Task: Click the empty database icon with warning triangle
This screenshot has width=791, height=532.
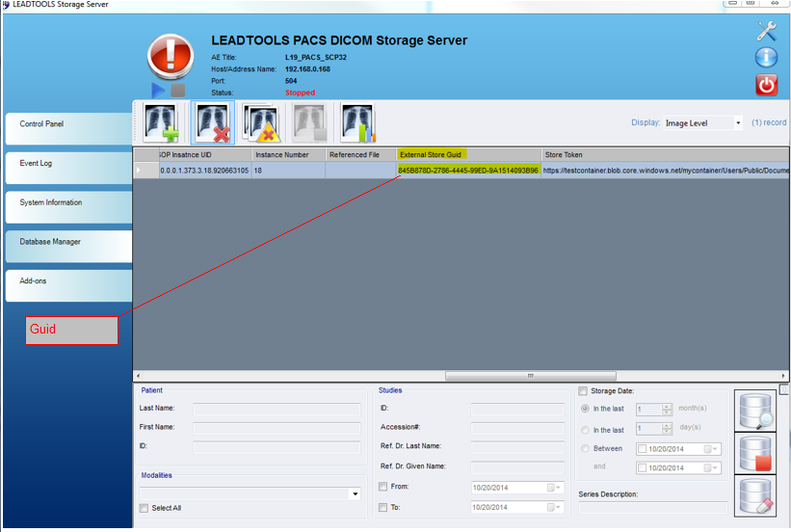Action: coord(261,122)
